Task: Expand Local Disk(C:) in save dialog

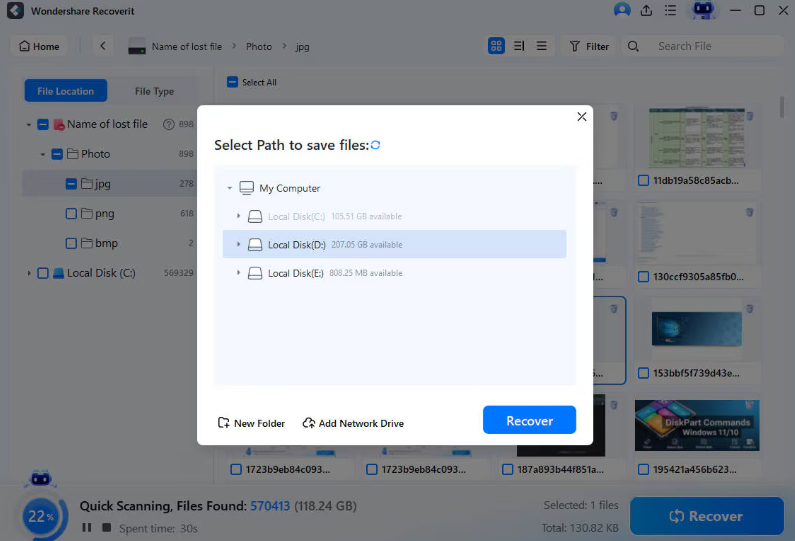Action: 238,216
